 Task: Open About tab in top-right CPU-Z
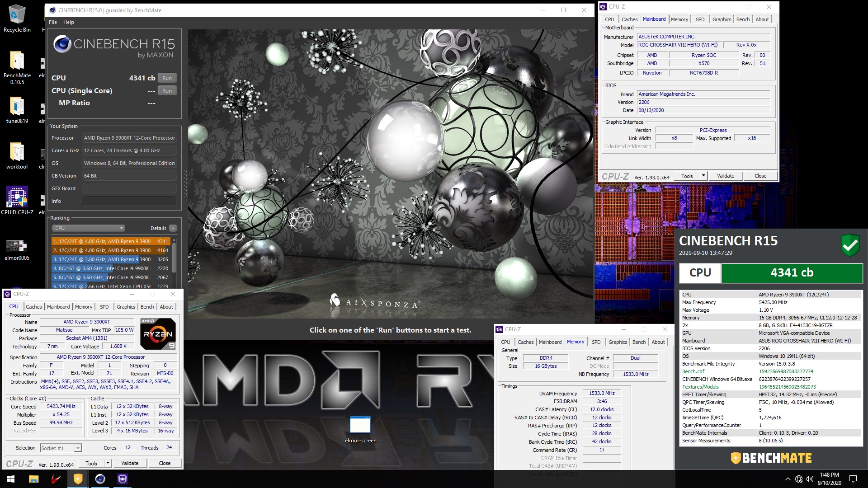(762, 19)
